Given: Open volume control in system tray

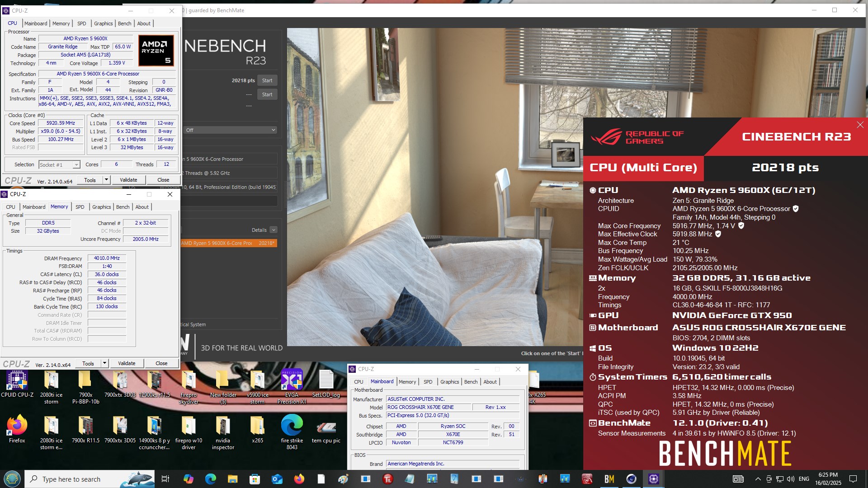Looking at the screenshot, I should click(x=790, y=479).
